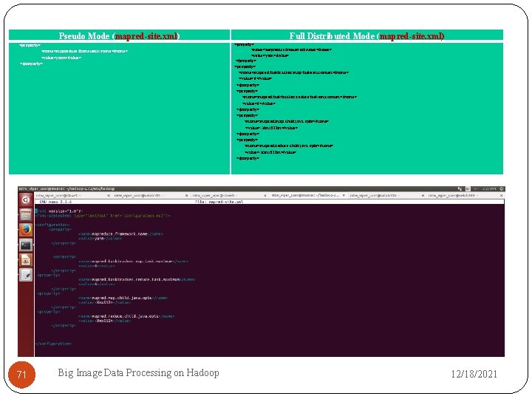532x399 pixels.
Task: Open the network indicator in top panel
Action: 460,188
